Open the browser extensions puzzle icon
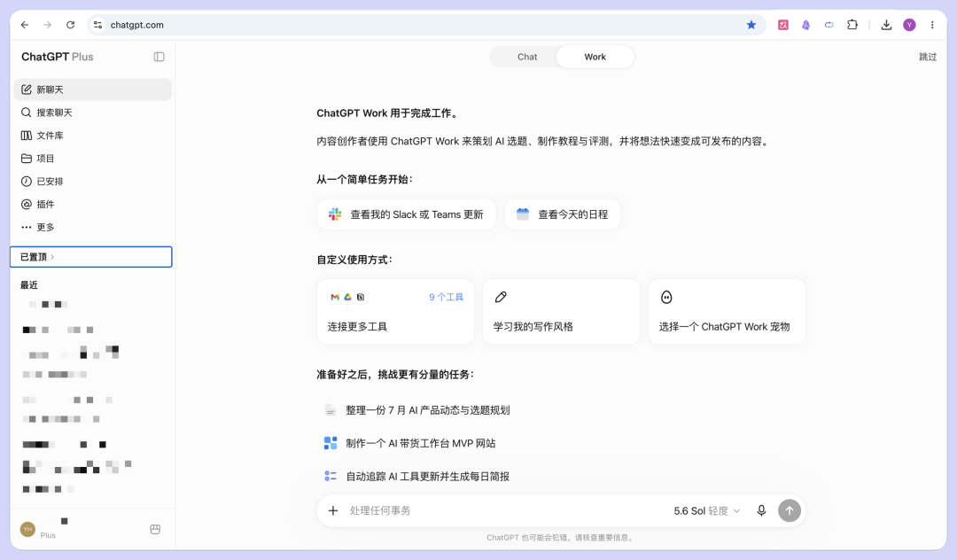 (852, 25)
